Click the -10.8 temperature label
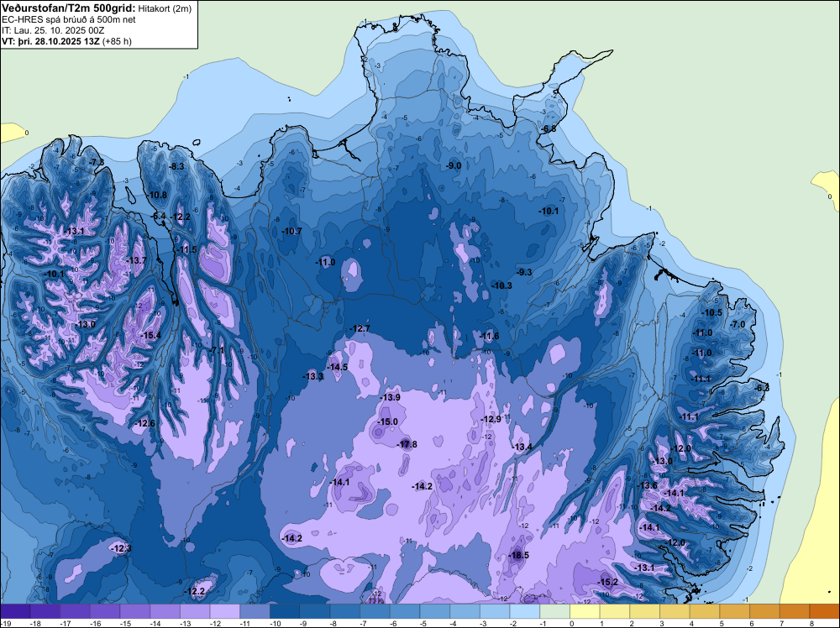 pyautogui.click(x=157, y=195)
